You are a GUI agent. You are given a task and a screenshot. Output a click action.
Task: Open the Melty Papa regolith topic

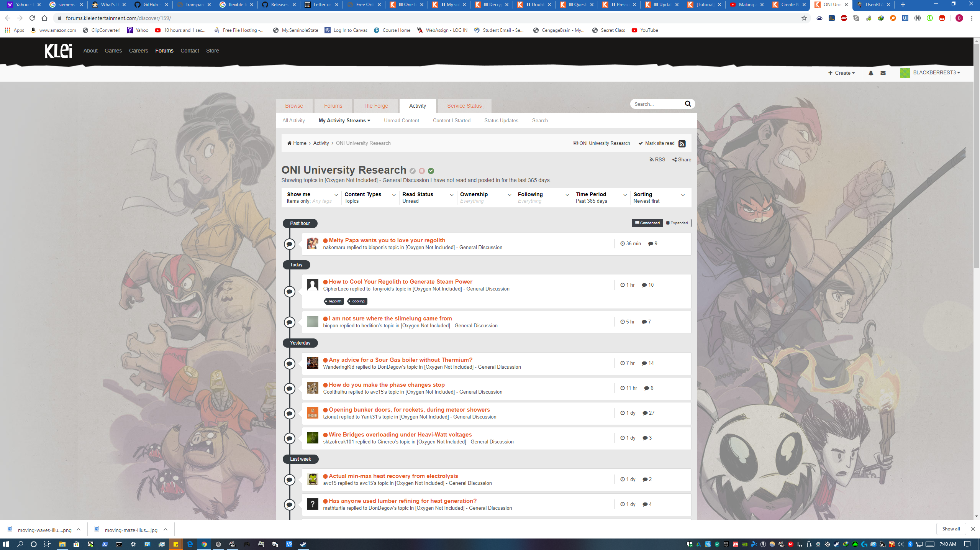point(387,240)
